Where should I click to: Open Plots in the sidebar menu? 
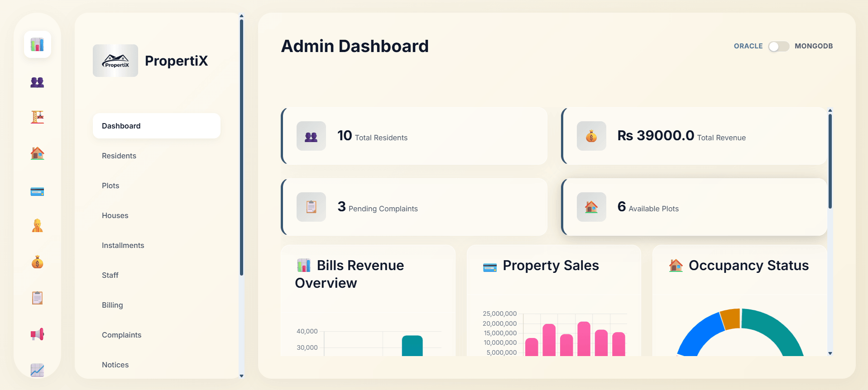[x=157, y=185]
